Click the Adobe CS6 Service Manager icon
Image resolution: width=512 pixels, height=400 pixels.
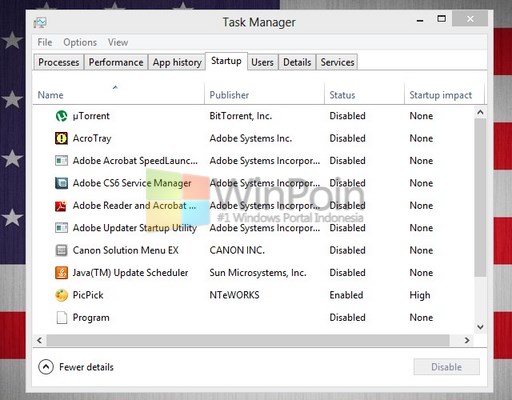click(61, 183)
